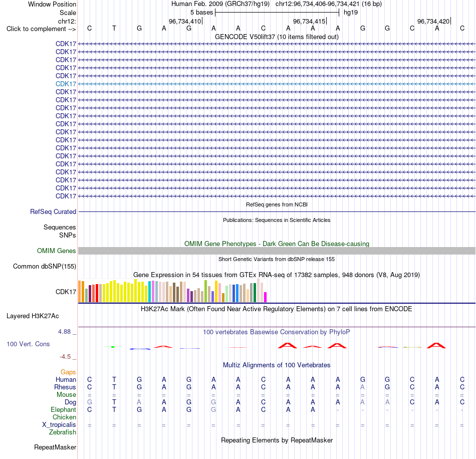Select the RepeatMasker track label

55,447
